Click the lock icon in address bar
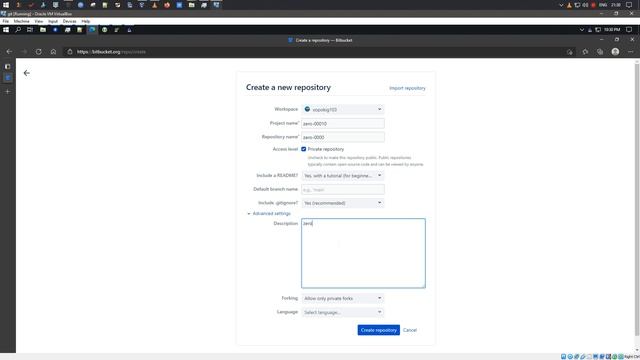This screenshot has height=360, width=640. click(x=70, y=52)
